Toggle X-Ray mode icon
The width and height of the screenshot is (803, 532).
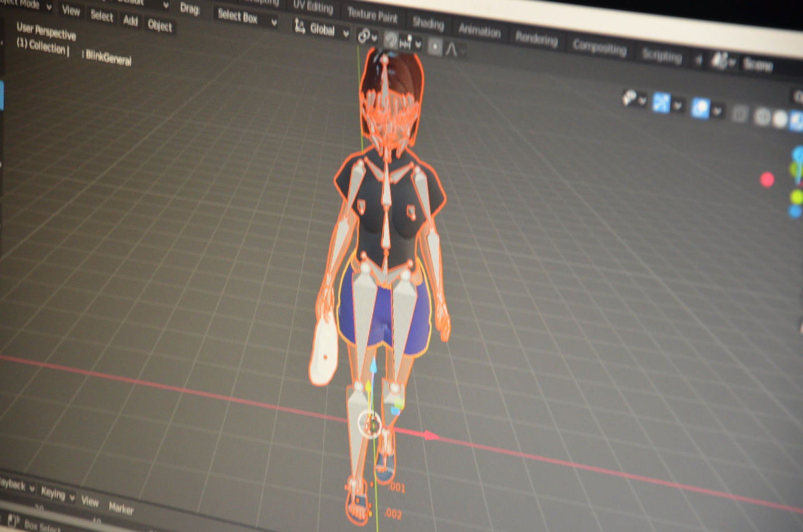pyautogui.click(x=739, y=114)
